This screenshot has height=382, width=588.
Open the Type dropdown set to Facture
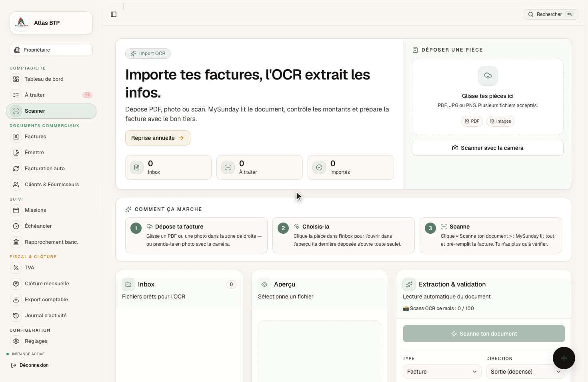tap(442, 372)
